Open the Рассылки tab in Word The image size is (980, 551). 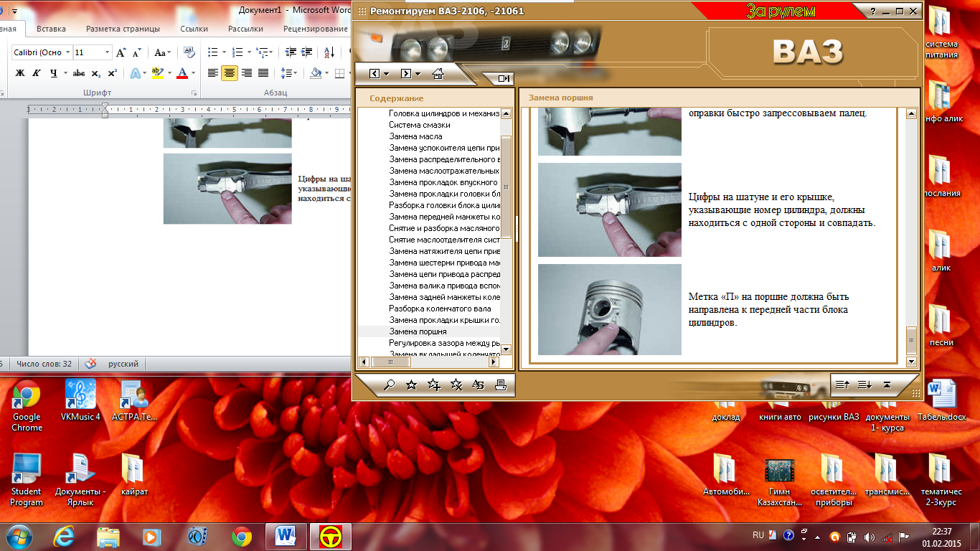(x=245, y=29)
